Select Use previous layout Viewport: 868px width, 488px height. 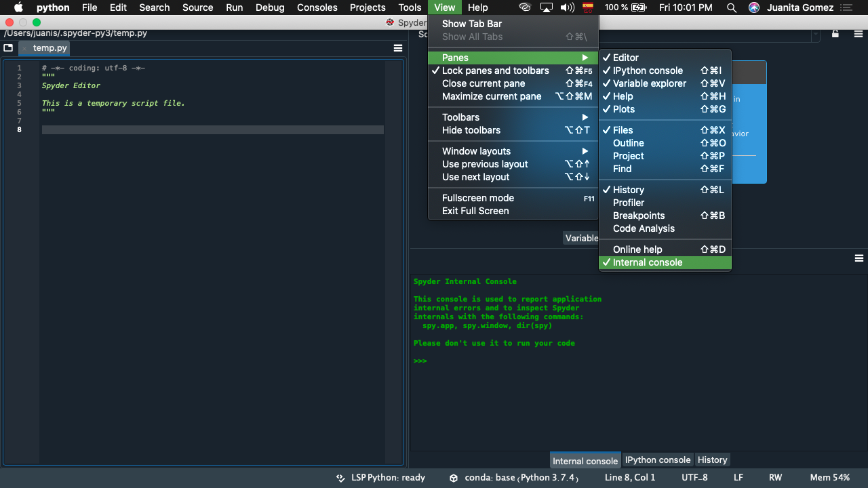[513, 164]
